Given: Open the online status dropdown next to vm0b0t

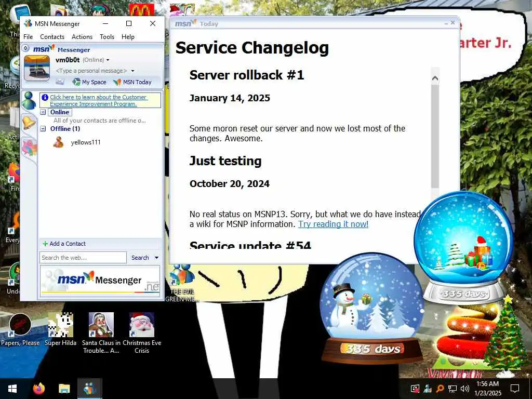Looking at the screenshot, I should point(108,60).
